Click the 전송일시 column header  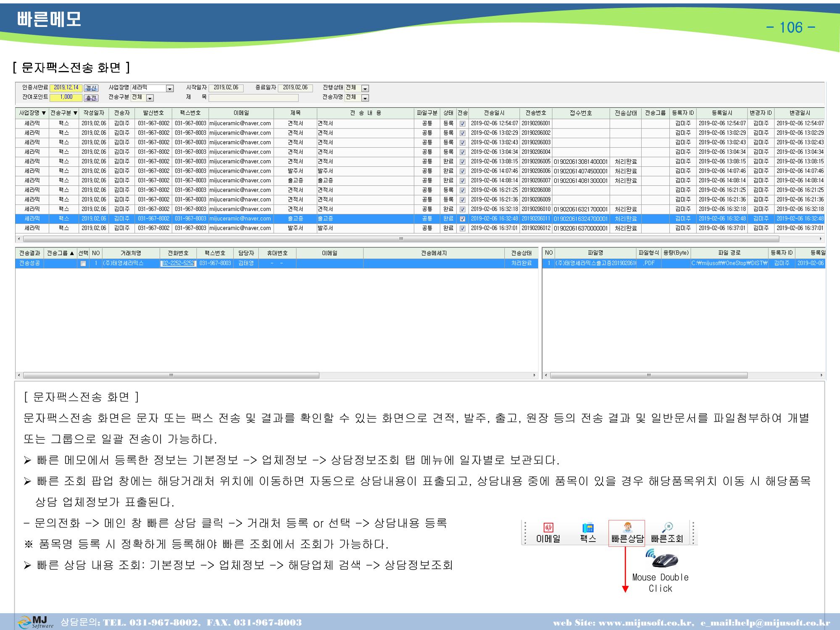point(494,113)
